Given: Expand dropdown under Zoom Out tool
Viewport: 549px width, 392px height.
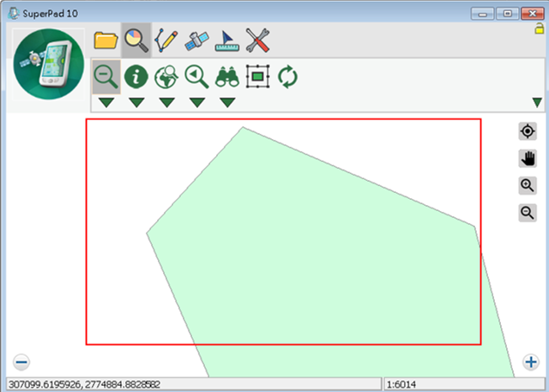Looking at the screenshot, I should point(106,103).
